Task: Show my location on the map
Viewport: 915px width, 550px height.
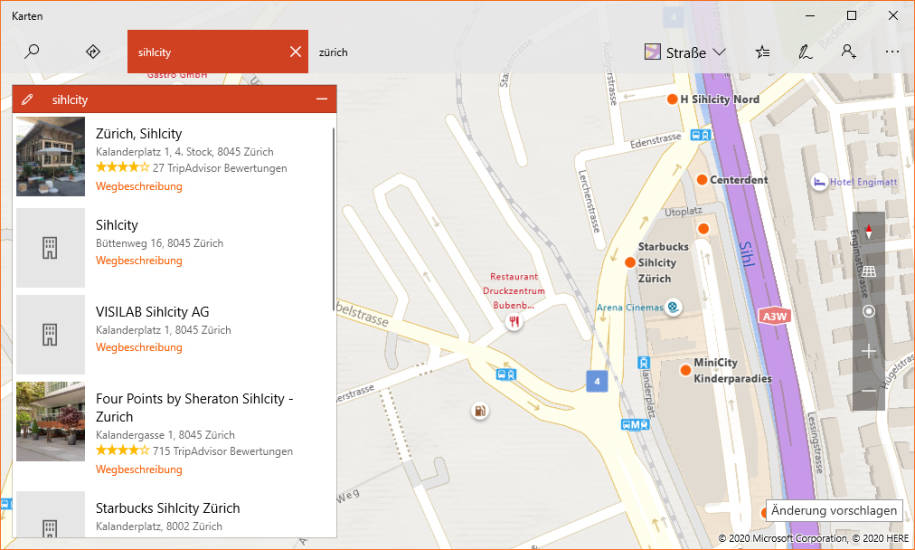Action: 868,311
